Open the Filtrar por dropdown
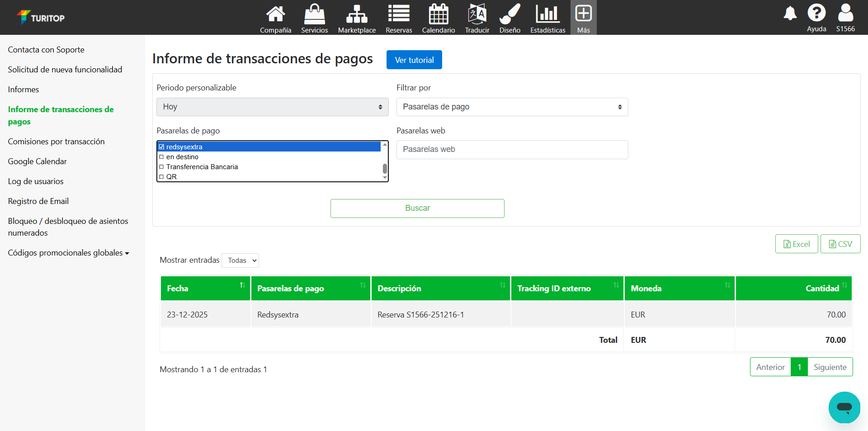The height and width of the screenshot is (431, 868). [512, 107]
